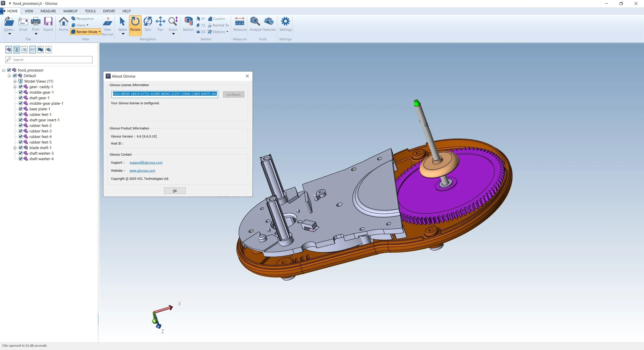Expand the blade shaft-1 node
This screenshot has height=350, width=644.
tap(15, 148)
